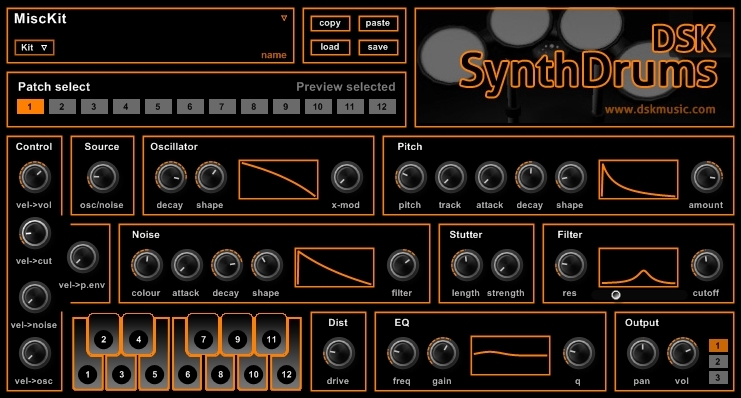Click the EQ q knob
The width and height of the screenshot is (741, 398).
pyautogui.click(x=578, y=353)
